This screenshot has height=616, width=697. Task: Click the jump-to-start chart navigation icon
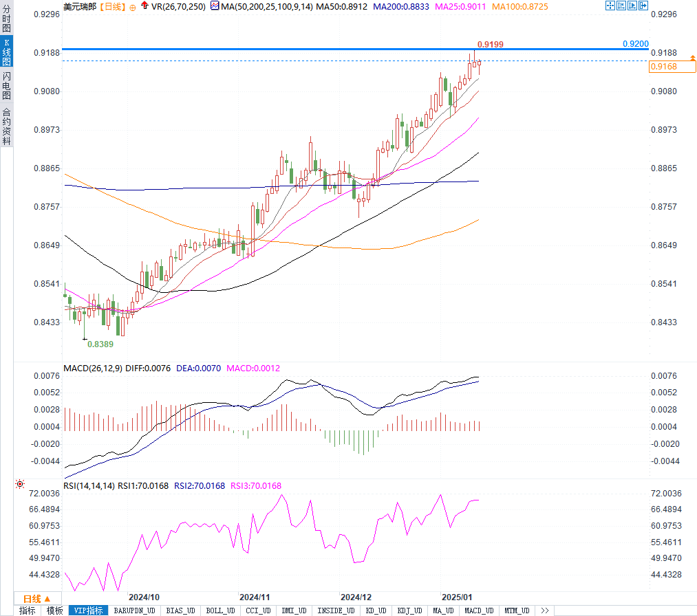tap(621, 5)
